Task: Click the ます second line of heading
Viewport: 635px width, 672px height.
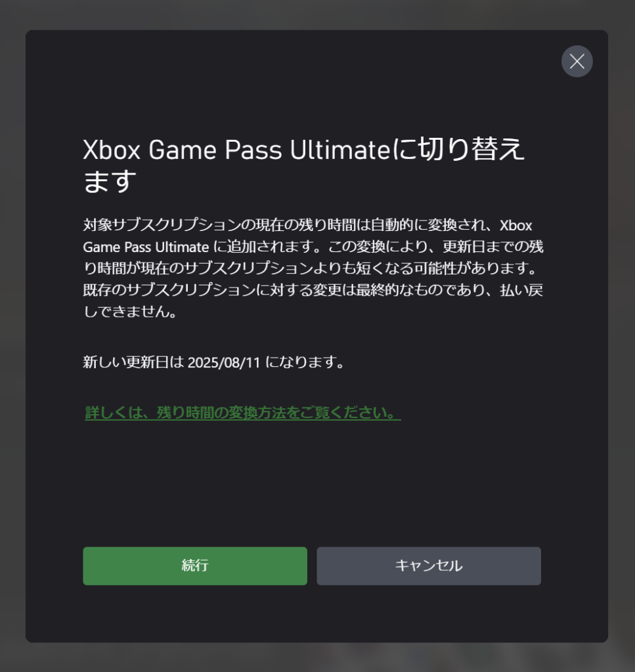Action: coord(110,181)
